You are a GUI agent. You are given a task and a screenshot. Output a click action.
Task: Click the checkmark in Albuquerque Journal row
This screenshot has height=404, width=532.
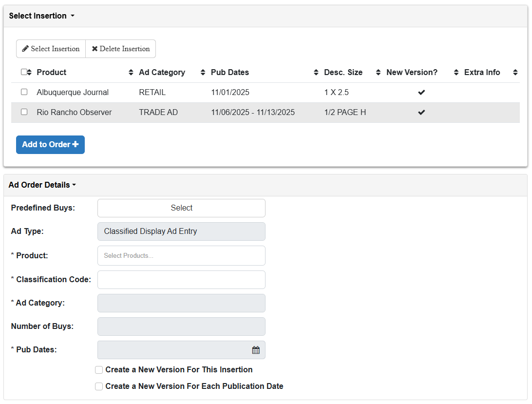421,92
